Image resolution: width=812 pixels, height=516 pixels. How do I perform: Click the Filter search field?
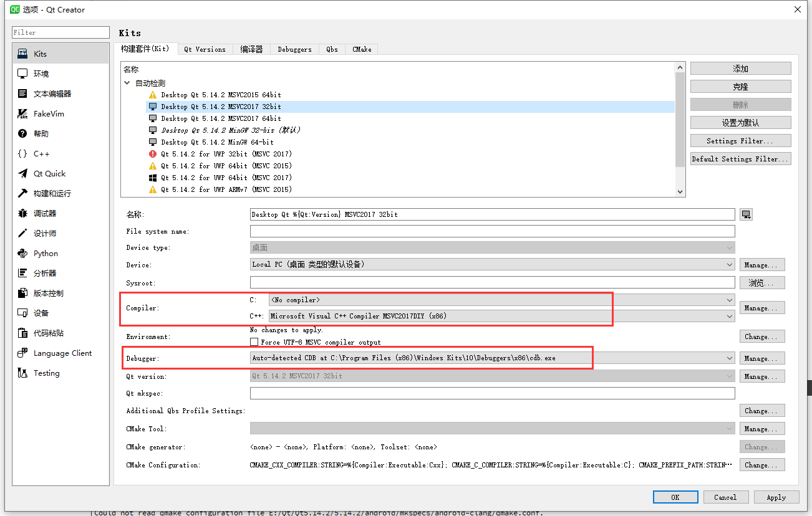click(x=60, y=32)
